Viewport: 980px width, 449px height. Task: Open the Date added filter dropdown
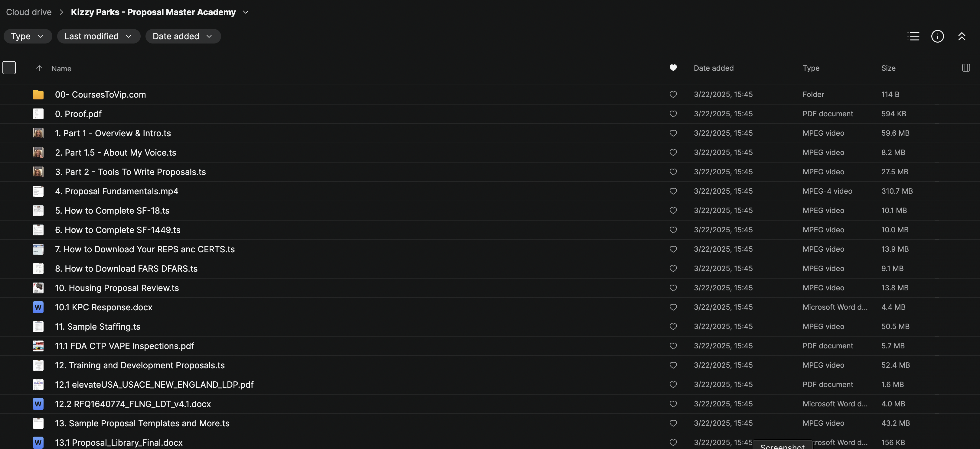point(183,36)
